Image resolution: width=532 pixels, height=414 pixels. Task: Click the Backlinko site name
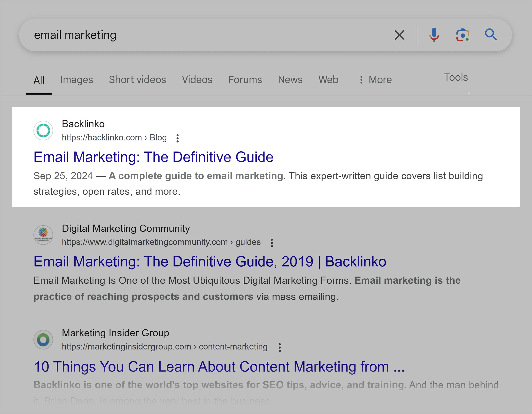83,124
